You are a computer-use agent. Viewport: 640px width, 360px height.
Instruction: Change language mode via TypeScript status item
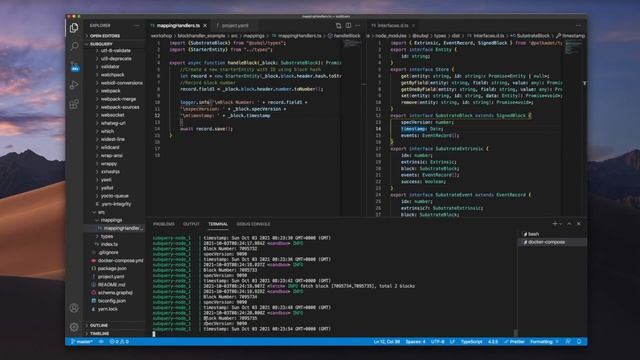tap(471, 342)
